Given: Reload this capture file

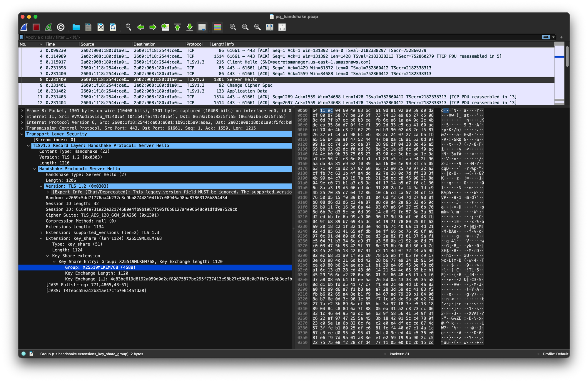Looking at the screenshot, I should click(x=113, y=27).
